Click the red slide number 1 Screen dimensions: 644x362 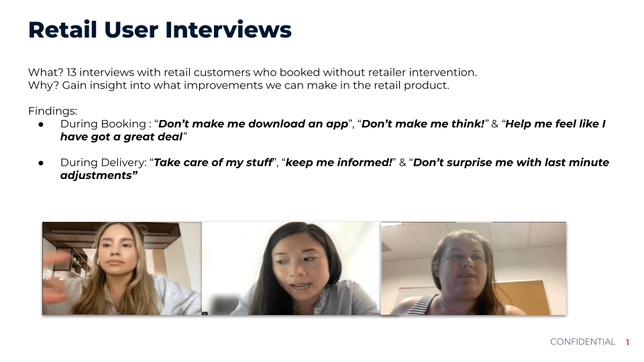coord(628,342)
